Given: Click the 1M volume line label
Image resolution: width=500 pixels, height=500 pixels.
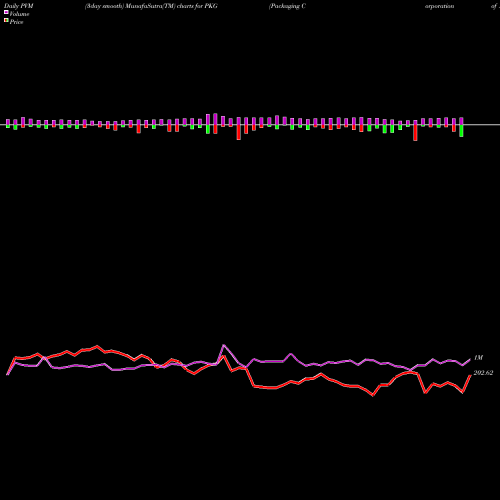Looking at the screenshot, I should tap(478, 358).
